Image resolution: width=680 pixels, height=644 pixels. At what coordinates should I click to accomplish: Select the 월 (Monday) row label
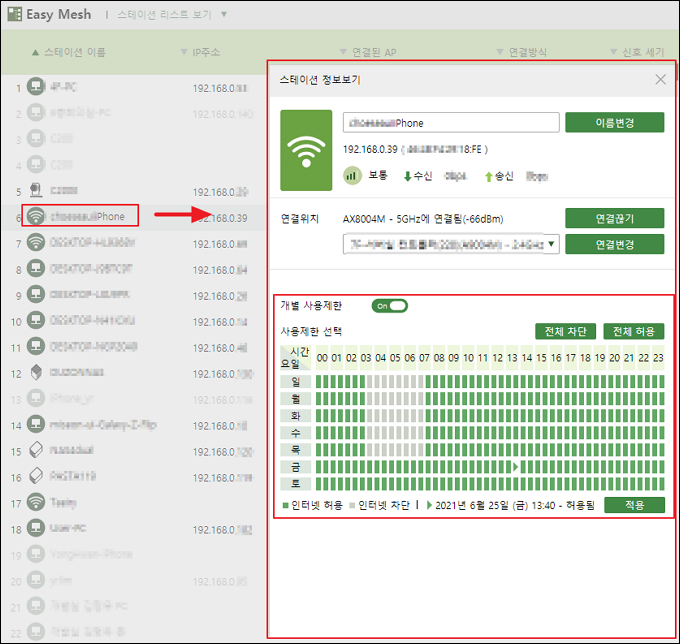(295, 399)
